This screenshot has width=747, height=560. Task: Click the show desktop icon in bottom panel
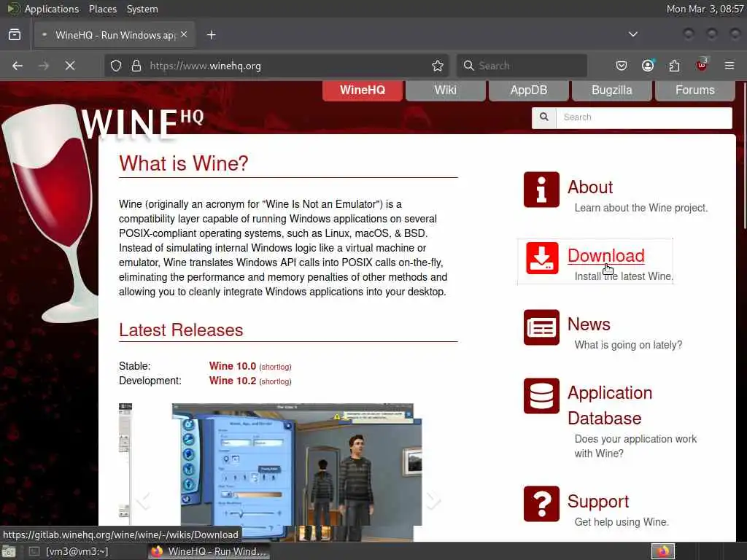[9, 552]
